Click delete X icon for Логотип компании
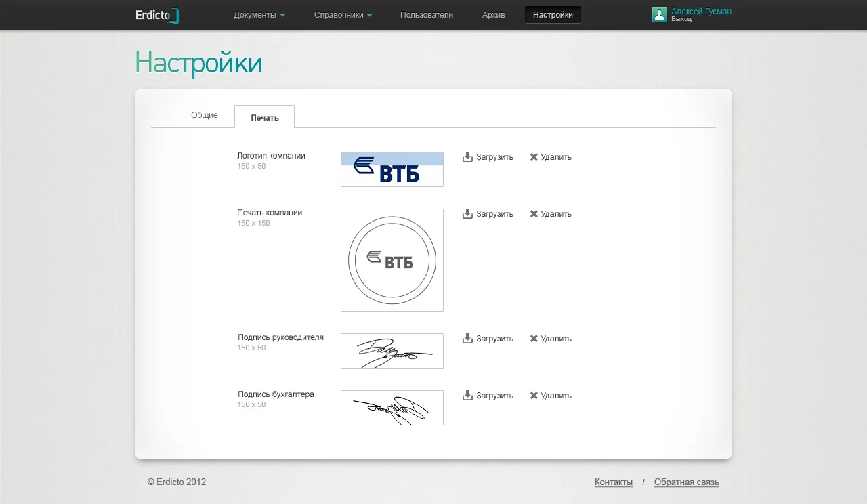Image resolution: width=867 pixels, height=504 pixels. pos(534,157)
